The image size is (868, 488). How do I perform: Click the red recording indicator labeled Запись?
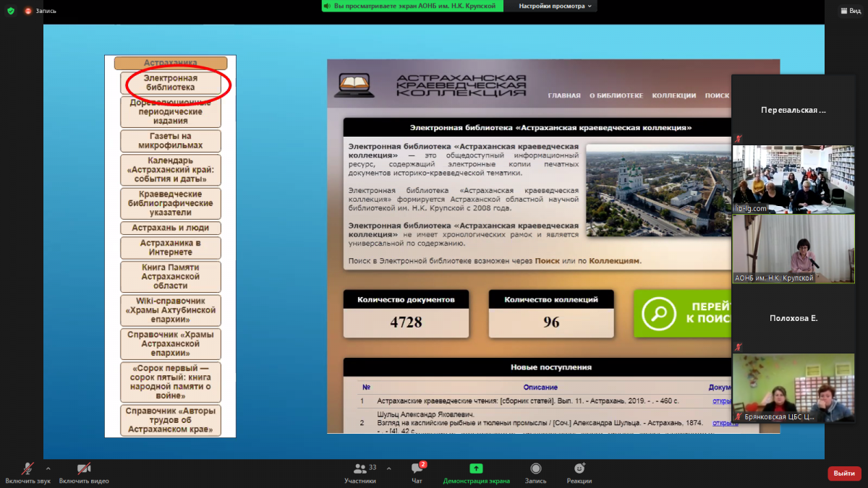coord(41,11)
